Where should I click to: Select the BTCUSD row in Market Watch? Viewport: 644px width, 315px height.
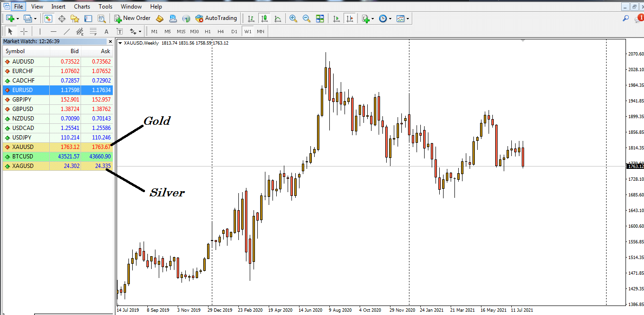click(x=58, y=157)
